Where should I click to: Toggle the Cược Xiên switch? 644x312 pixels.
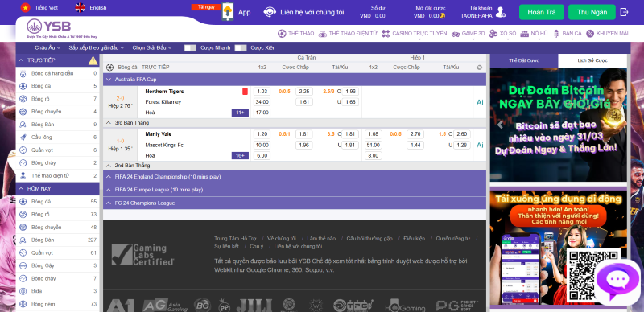click(x=241, y=48)
